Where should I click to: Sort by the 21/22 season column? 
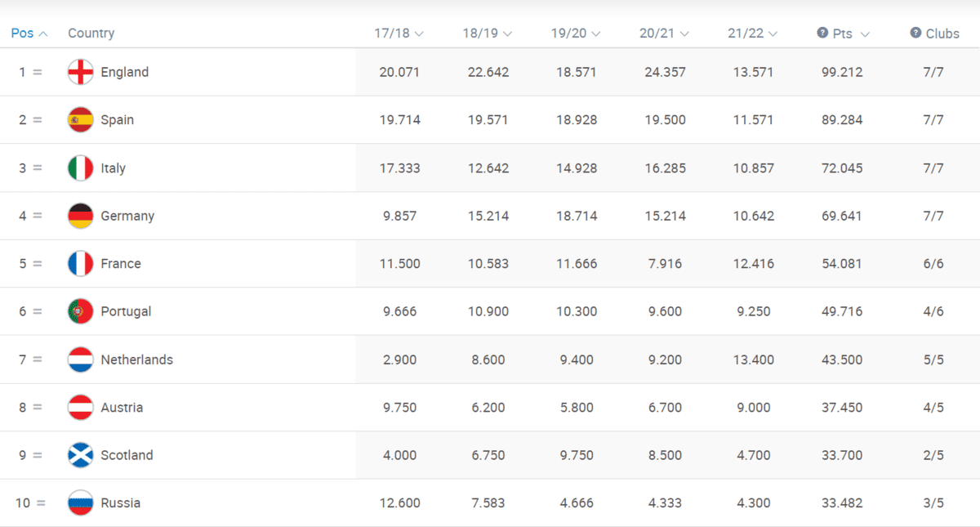click(752, 33)
